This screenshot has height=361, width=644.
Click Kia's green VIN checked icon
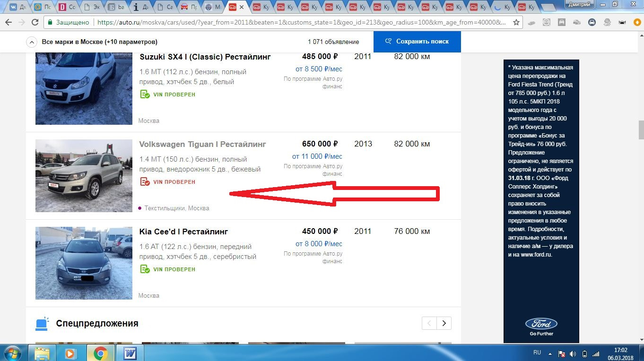point(145,269)
